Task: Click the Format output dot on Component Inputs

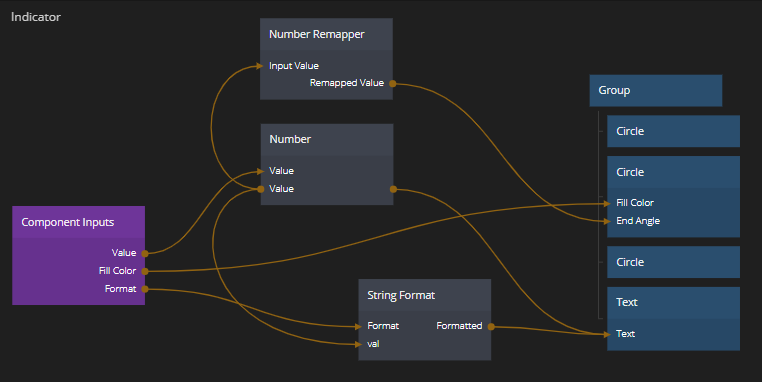Action: point(145,289)
